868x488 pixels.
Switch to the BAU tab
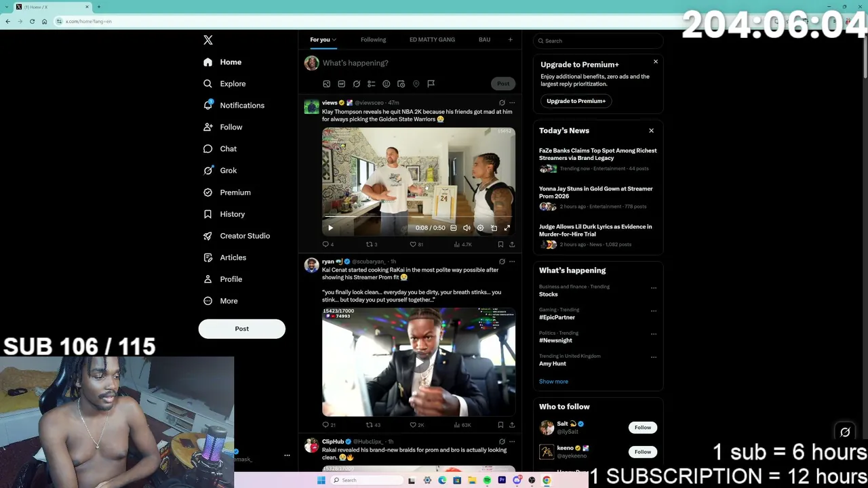484,39
